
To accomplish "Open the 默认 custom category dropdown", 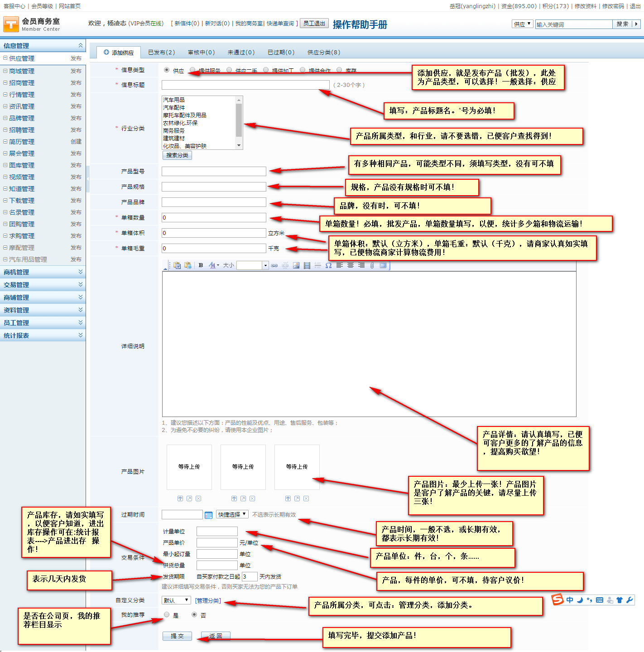I will click(176, 600).
